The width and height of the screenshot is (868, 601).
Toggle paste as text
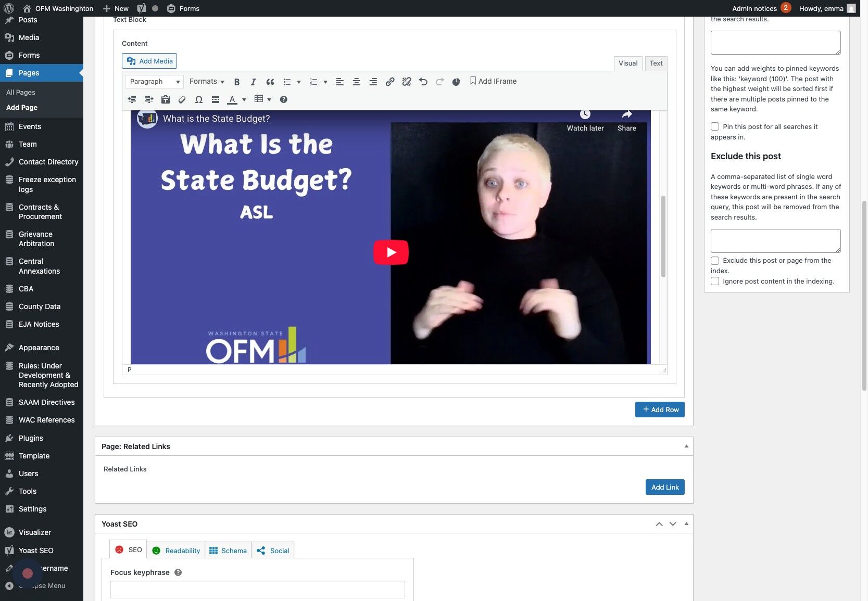(166, 99)
